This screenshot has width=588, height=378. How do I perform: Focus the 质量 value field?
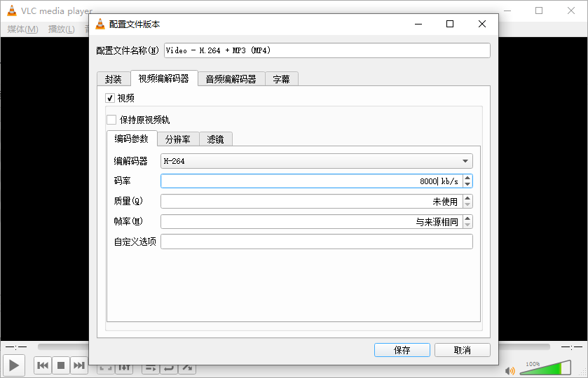coord(312,202)
